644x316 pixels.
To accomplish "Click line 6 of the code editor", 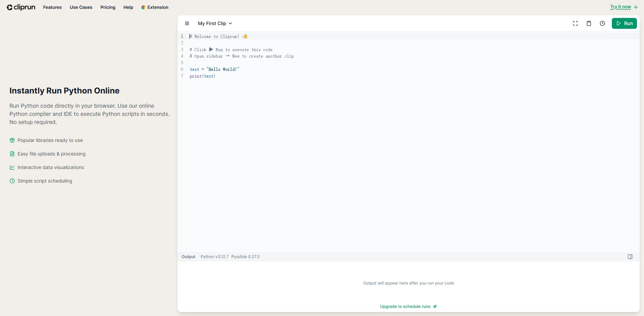I will pos(215,69).
